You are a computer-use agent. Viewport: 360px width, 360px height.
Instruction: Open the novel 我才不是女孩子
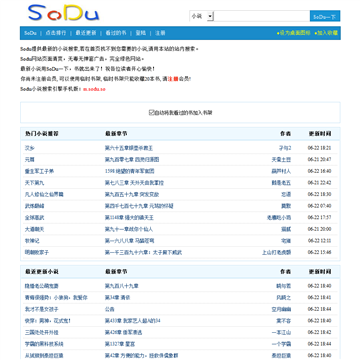pos(42,309)
